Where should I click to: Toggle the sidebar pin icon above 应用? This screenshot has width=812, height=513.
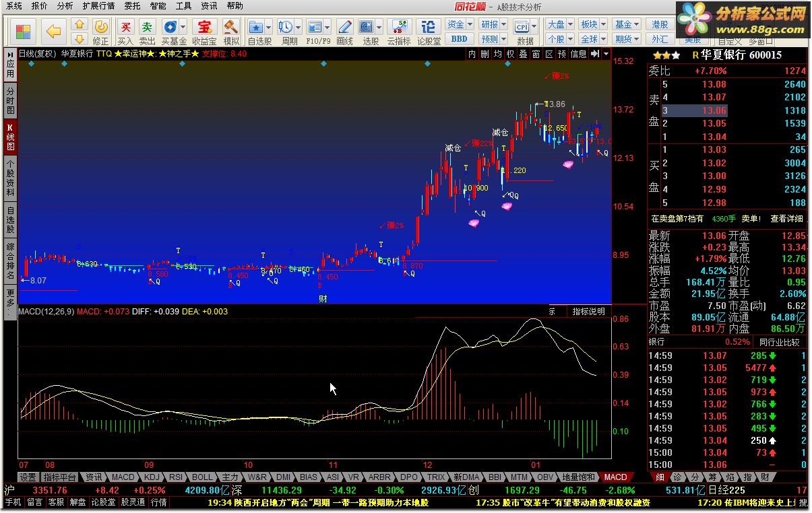click(10, 53)
